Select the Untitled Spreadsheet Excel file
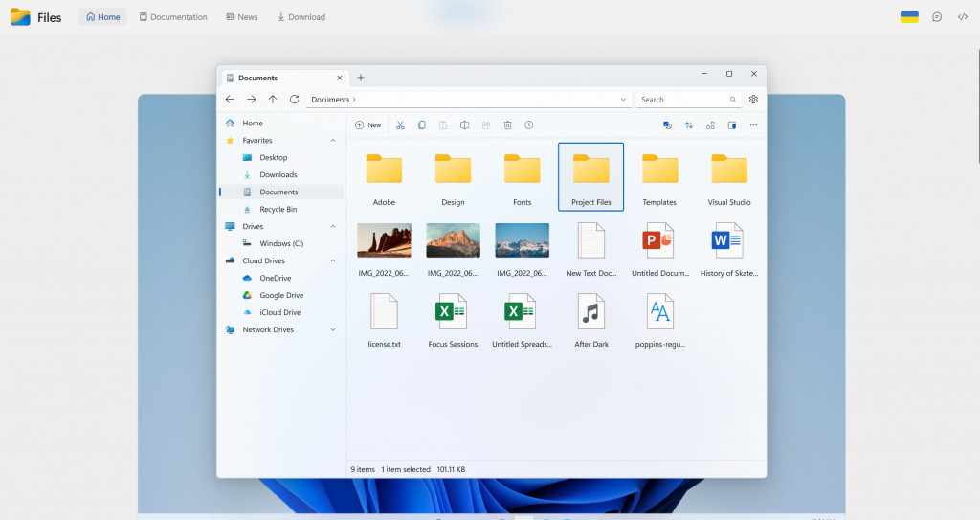 (x=522, y=319)
